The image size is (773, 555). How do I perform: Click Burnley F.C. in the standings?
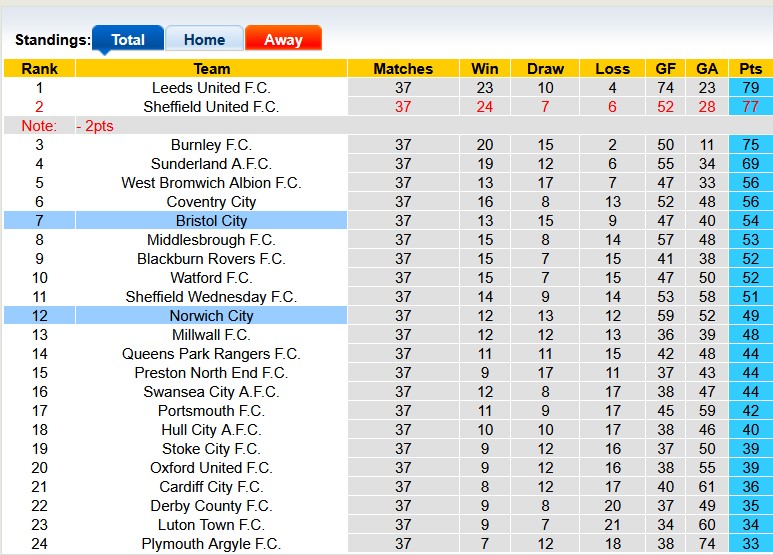tap(211, 145)
